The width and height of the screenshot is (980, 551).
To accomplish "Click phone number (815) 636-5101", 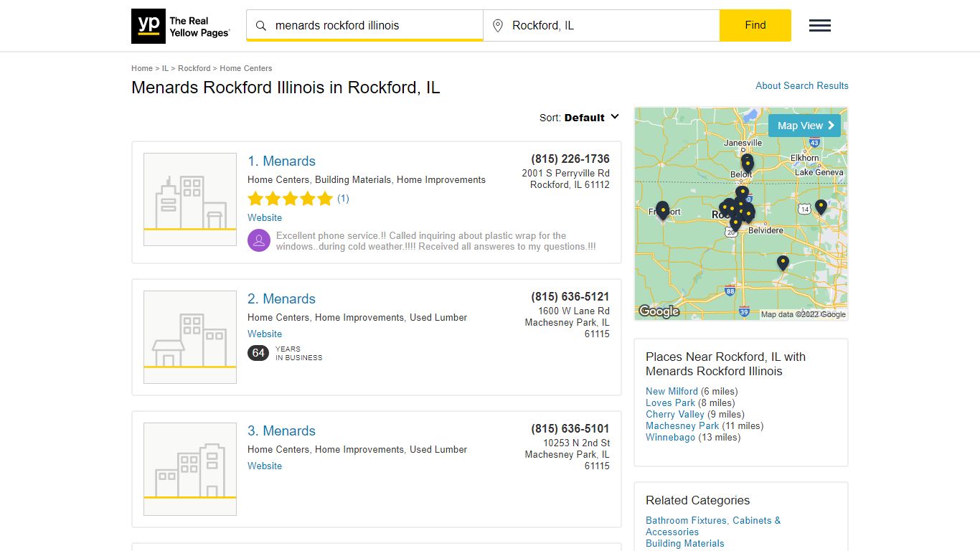I will [570, 429].
